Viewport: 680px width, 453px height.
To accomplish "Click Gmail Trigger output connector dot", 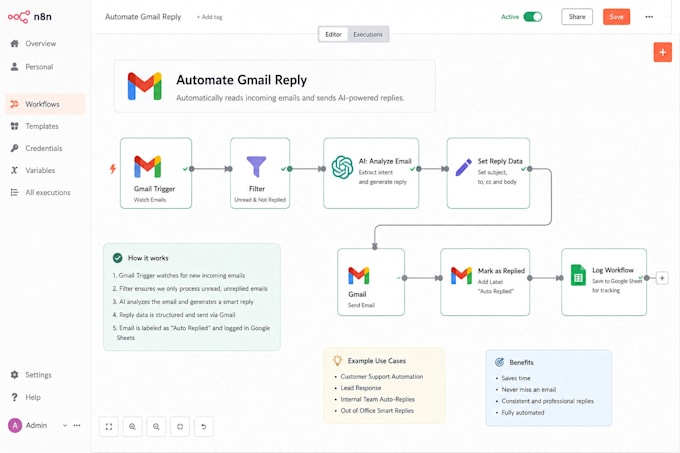I will click(x=192, y=169).
